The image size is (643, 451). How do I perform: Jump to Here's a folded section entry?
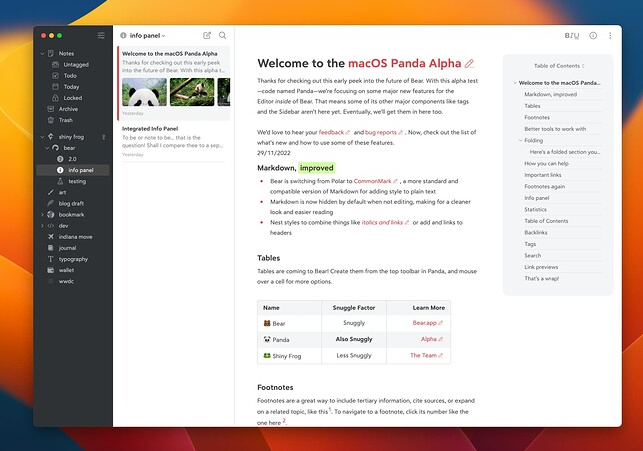(x=565, y=152)
